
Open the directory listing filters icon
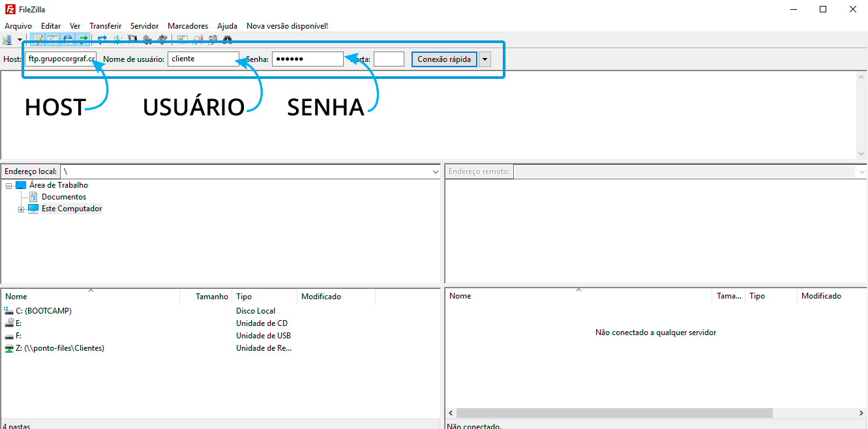coord(182,39)
